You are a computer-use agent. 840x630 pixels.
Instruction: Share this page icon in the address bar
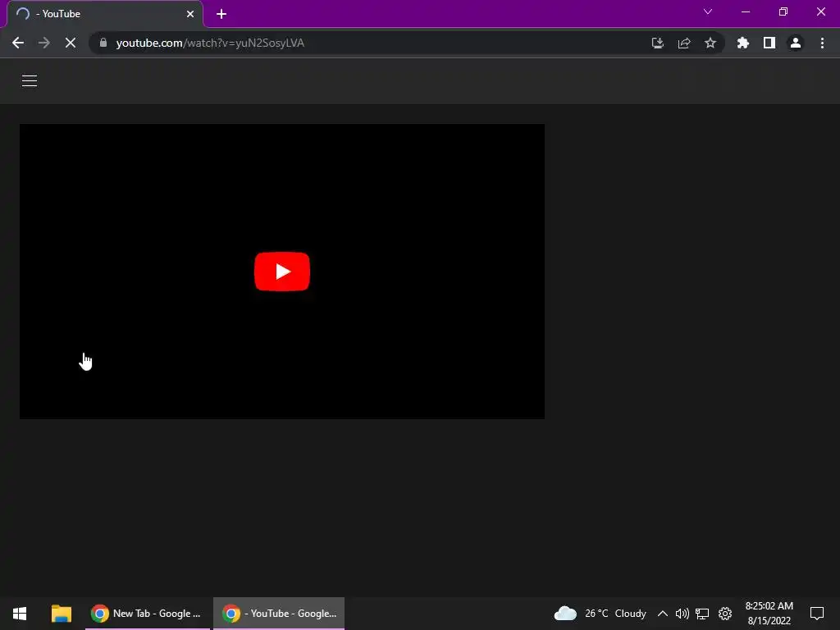click(x=684, y=43)
